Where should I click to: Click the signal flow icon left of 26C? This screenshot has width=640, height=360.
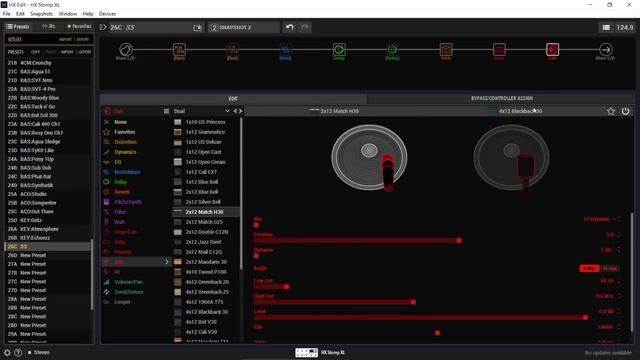pyautogui.click(x=103, y=27)
